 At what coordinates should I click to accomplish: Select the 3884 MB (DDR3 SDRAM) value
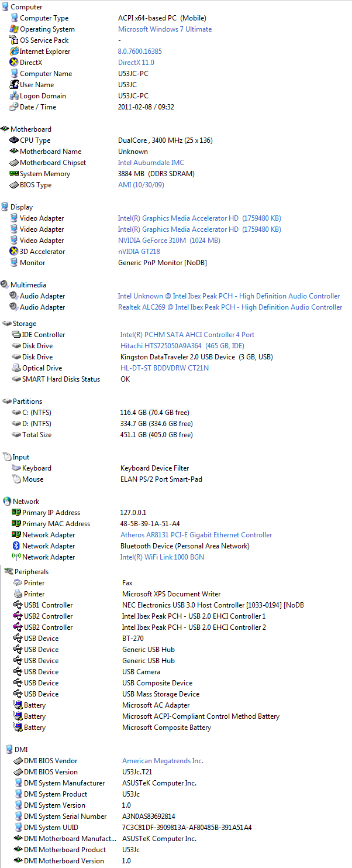pos(156,174)
